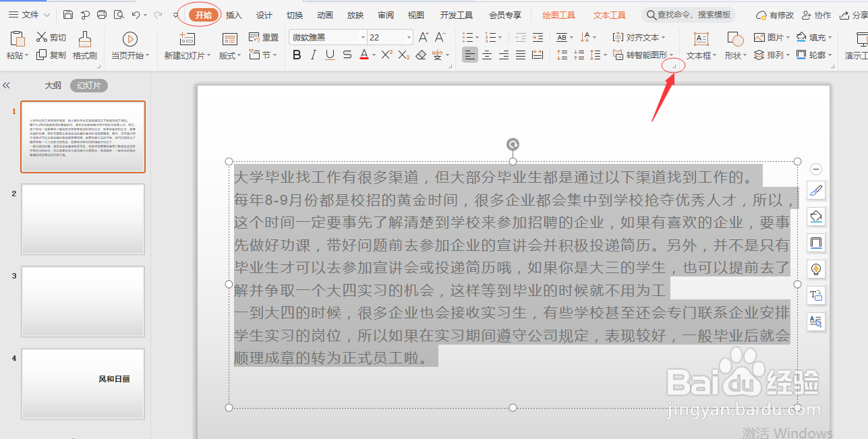
Task: Click the 重置 reset button
Action: [264, 38]
